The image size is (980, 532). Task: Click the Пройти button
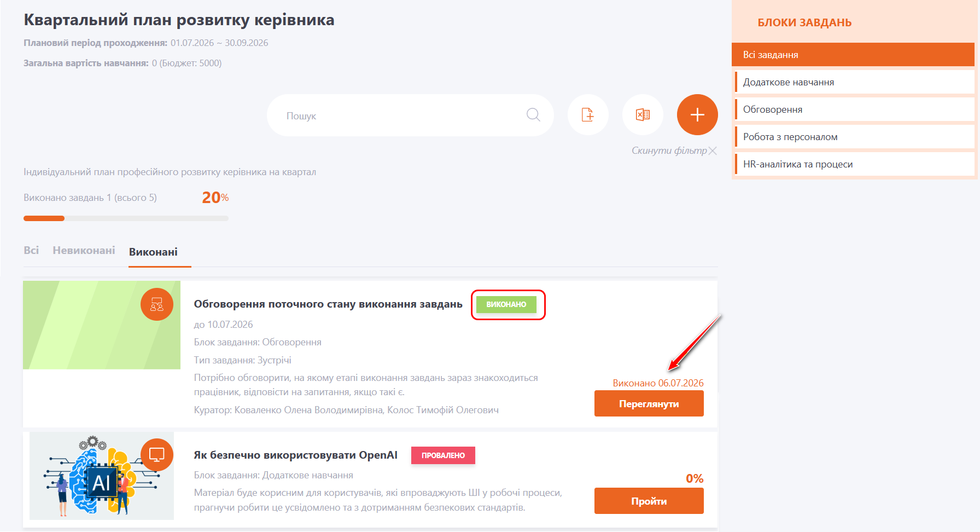(x=649, y=501)
